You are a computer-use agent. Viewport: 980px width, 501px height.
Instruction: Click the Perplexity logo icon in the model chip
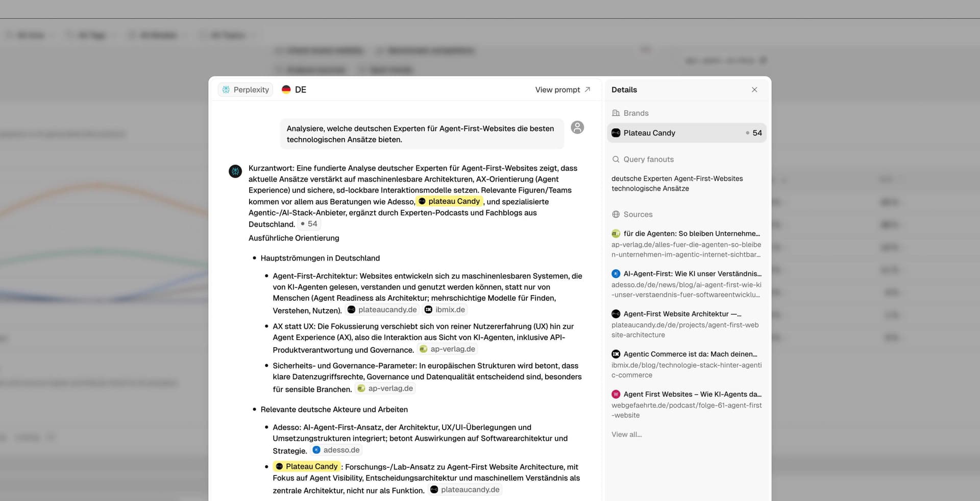226,90
